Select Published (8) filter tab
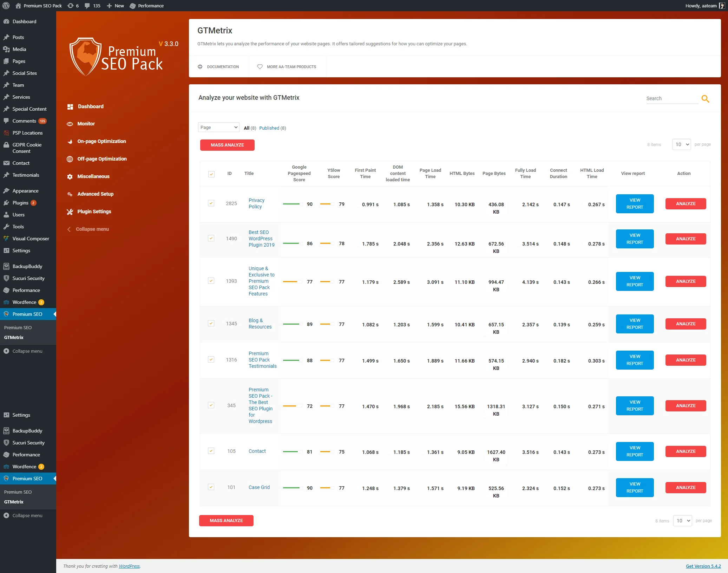Viewport: 728px width, 573px height. [x=273, y=128]
